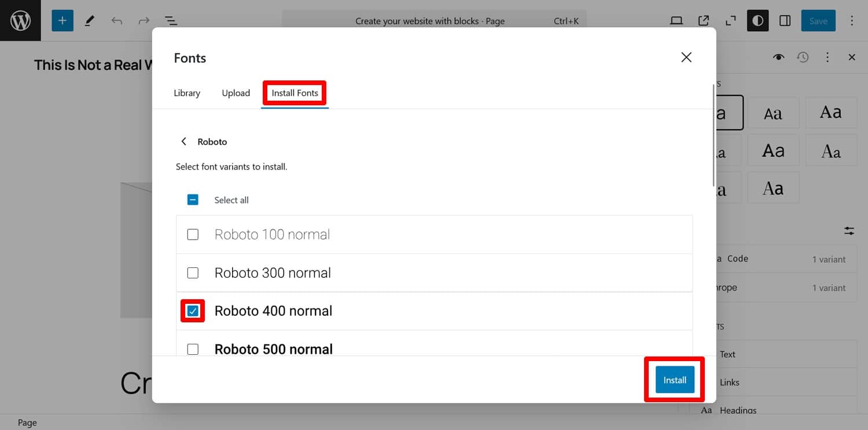868x430 pixels.
Task: Select the pencil Tools icon
Action: 90,21
